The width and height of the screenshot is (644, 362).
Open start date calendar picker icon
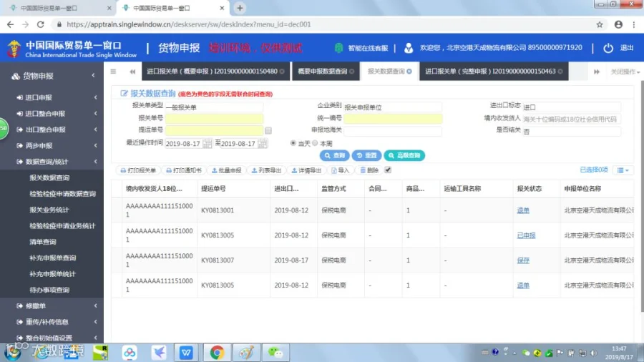click(207, 143)
